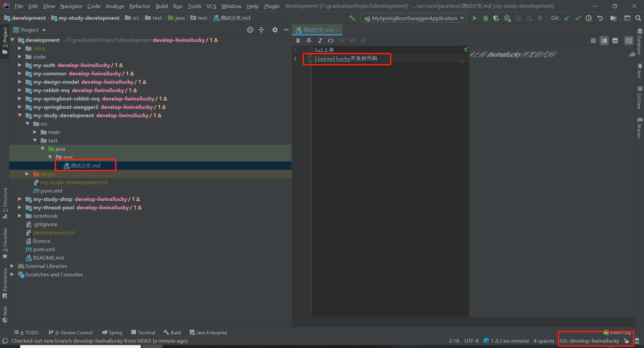Open the Refactor menu
This screenshot has width=644, height=348.
140,6
